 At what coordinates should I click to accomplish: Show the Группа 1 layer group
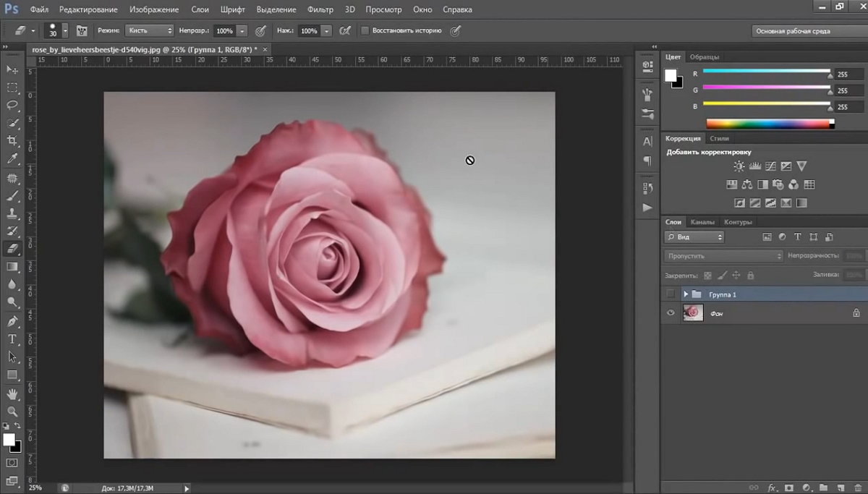[x=671, y=294]
